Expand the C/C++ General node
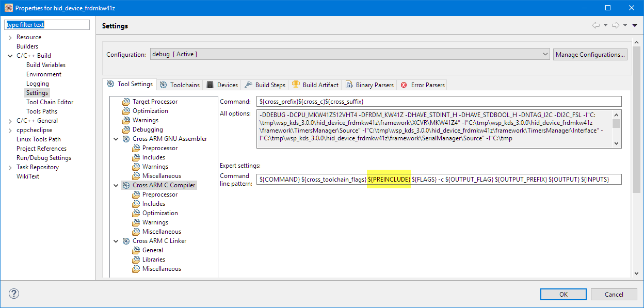 coord(10,121)
